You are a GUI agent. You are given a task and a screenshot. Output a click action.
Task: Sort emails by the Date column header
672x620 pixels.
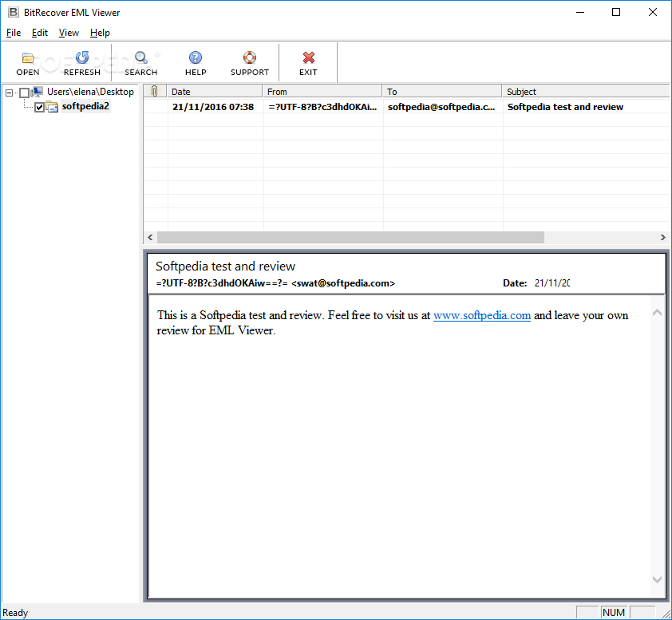point(214,91)
